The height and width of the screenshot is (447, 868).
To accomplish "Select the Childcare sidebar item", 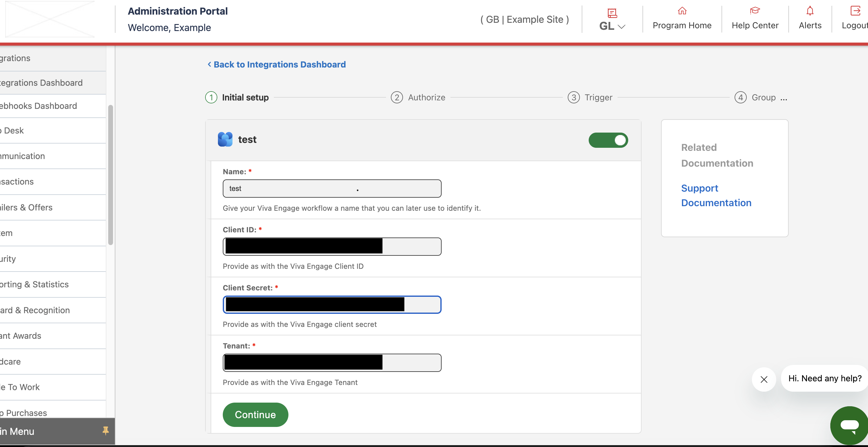I will click(x=53, y=361).
